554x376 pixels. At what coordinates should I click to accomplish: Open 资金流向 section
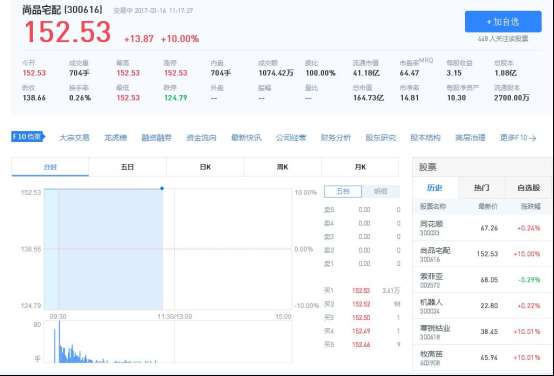coord(201,137)
